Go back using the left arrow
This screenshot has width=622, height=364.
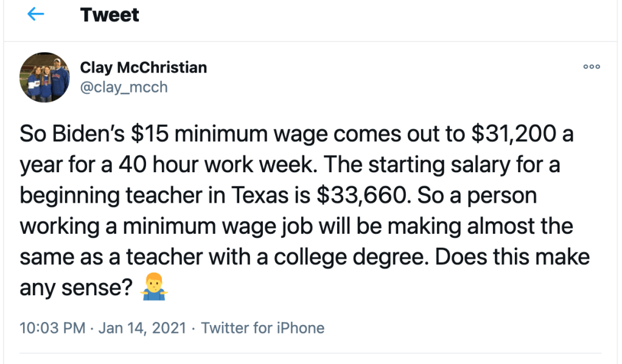(x=36, y=15)
